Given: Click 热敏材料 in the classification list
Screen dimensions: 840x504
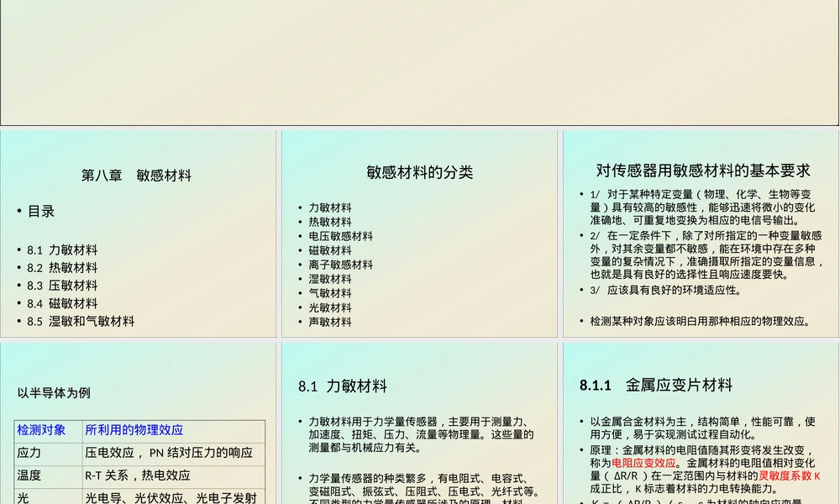Looking at the screenshot, I should pyautogui.click(x=330, y=222).
